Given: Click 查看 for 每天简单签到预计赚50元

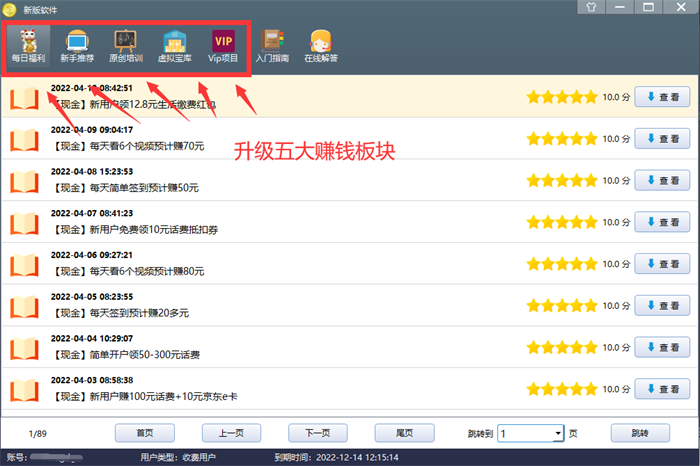Looking at the screenshot, I should (662, 180).
